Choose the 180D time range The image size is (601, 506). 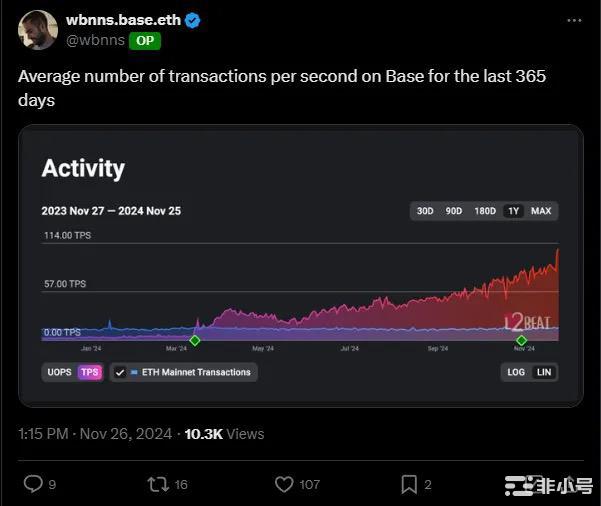[x=485, y=211]
